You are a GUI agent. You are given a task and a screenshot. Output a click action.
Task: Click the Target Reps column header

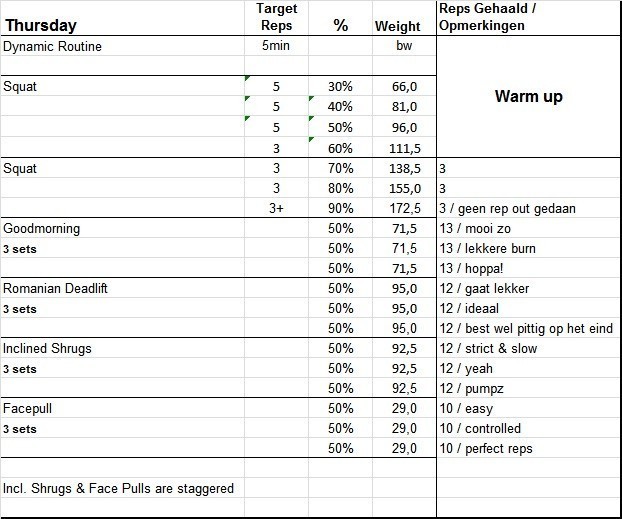coord(276,17)
